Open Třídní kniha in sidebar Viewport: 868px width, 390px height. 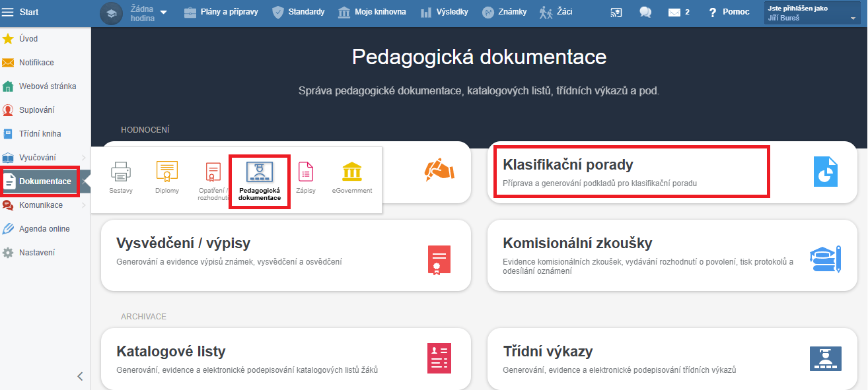pyautogui.click(x=45, y=134)
